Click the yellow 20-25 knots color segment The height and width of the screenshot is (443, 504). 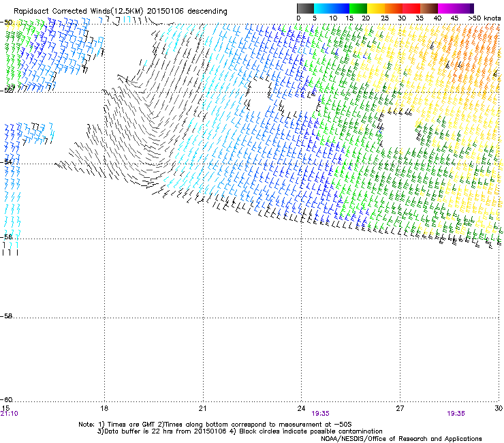[376, 8]
